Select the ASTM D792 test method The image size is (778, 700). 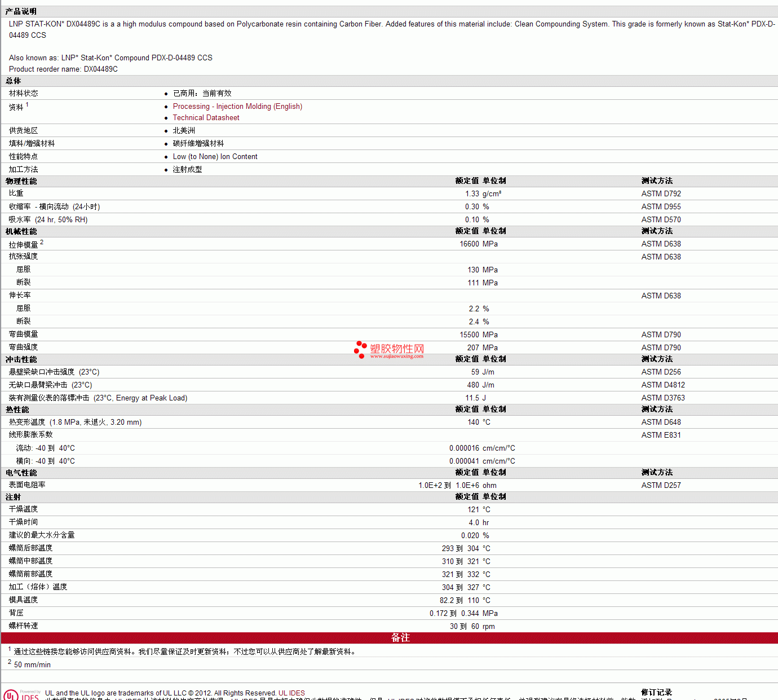click(x=661, y=194)
